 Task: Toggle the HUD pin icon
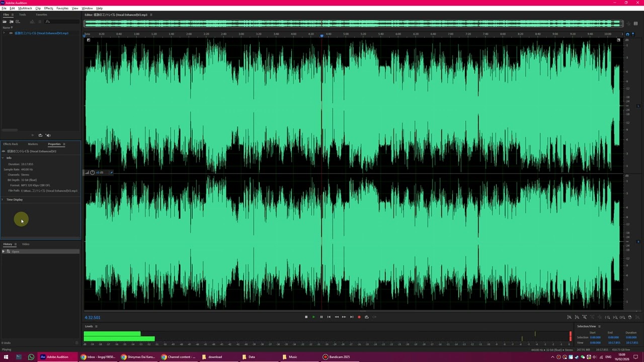[x=111, y=172]
